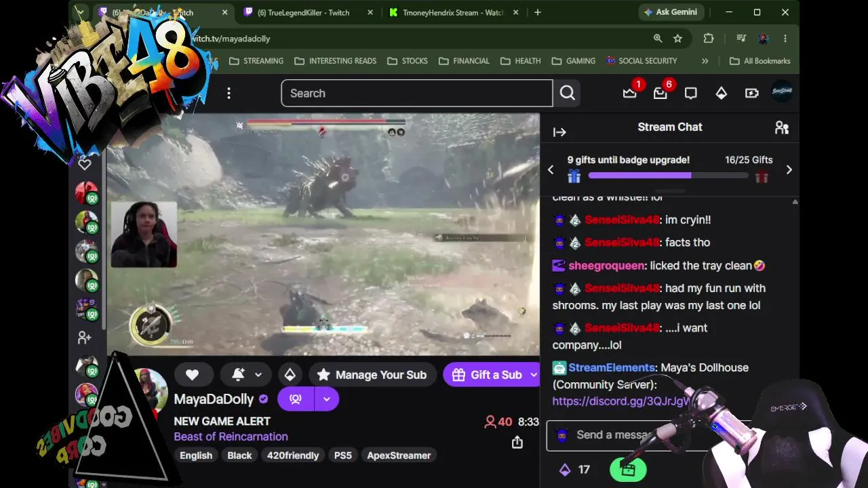Toggle notifications with the bell button
This screenshot has width=868, height=488.
238,375
